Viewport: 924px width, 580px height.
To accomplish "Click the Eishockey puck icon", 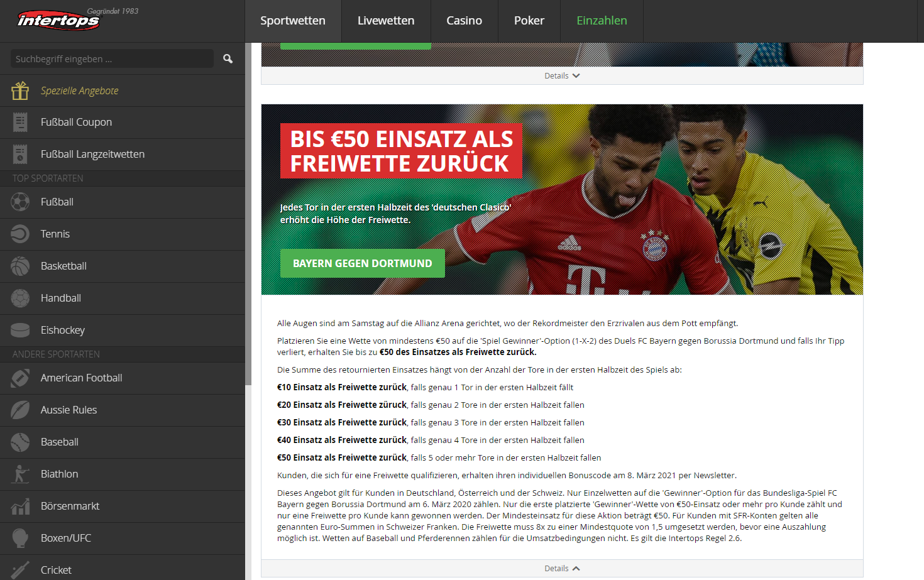I will click(x=20, y=330).
